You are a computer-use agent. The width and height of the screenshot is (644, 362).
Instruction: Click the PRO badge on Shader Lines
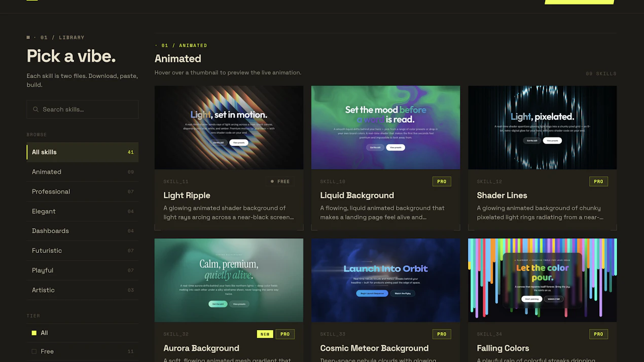[x=598, y=182]
